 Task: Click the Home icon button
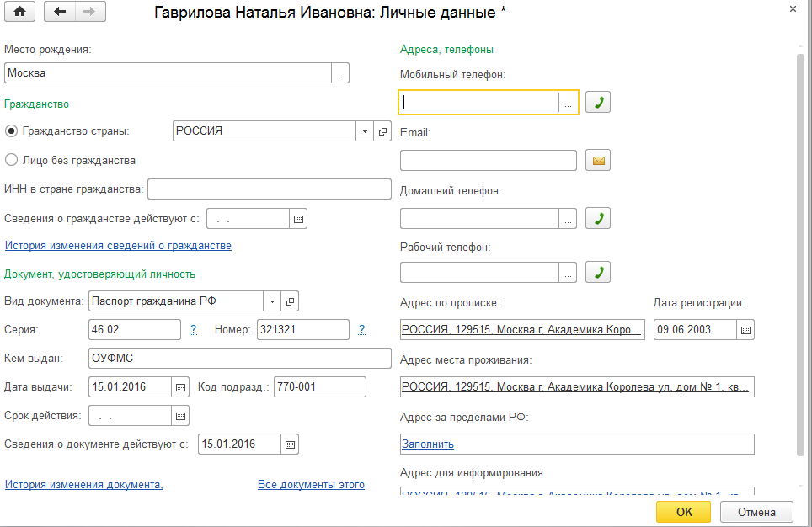[x=21, y=12]
